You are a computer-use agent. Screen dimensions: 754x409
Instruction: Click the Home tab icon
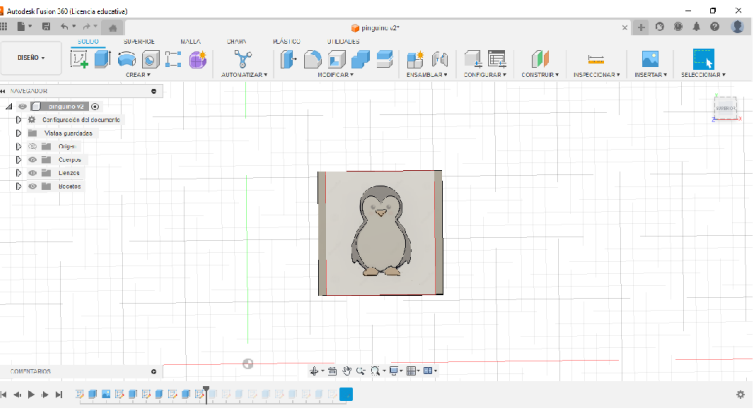pyautogui.click(x=113, y=28)
